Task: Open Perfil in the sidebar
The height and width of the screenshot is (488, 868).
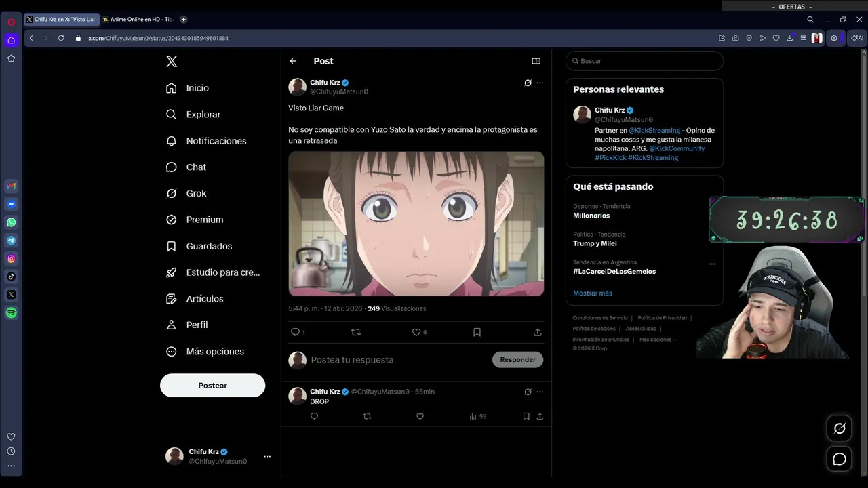Action: tap(187, 325)
